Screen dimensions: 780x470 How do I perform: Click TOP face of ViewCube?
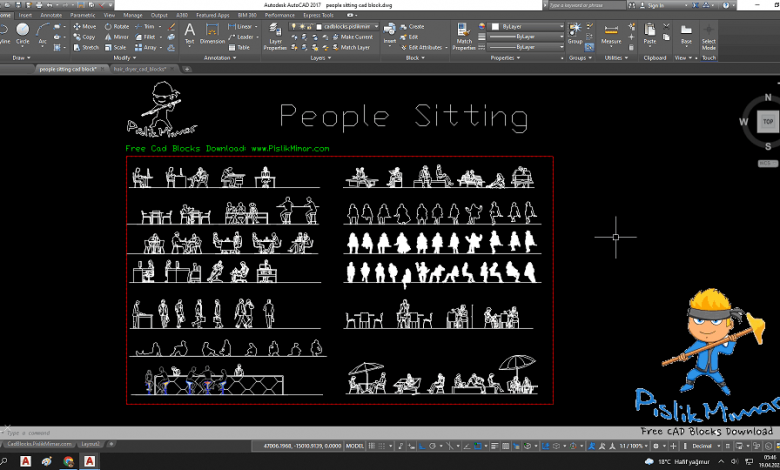point(768,122)
